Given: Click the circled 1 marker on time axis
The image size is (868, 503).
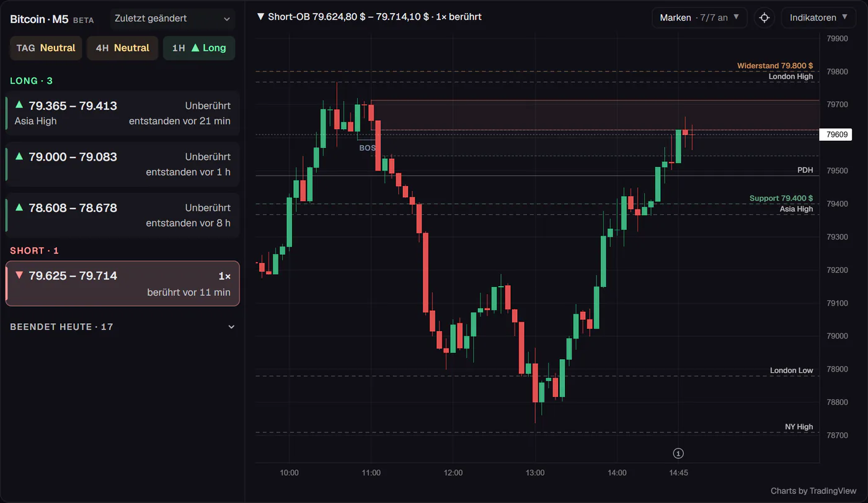Looking at the screenshot, I should (678, 453).
